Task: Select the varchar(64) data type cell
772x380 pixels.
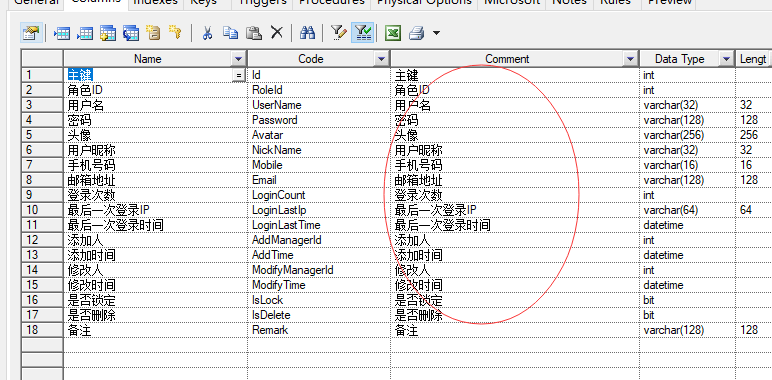Action: click(688, 210)
